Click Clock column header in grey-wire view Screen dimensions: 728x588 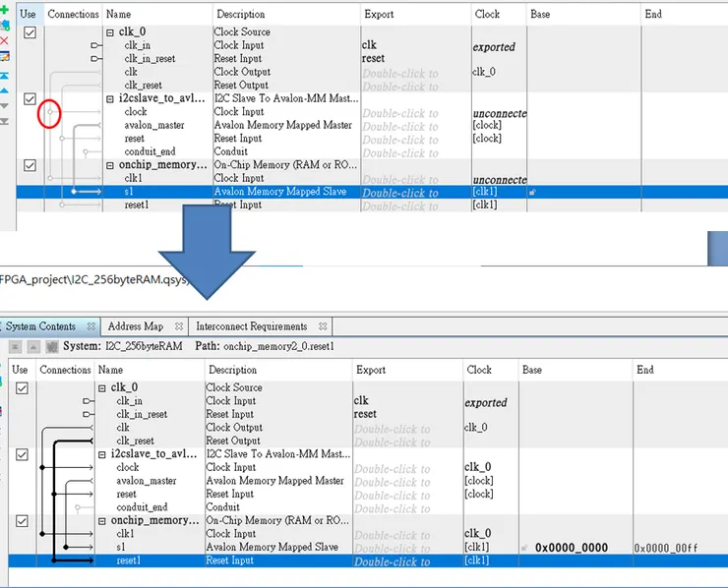pyautogui.click(x=499, y=15)
